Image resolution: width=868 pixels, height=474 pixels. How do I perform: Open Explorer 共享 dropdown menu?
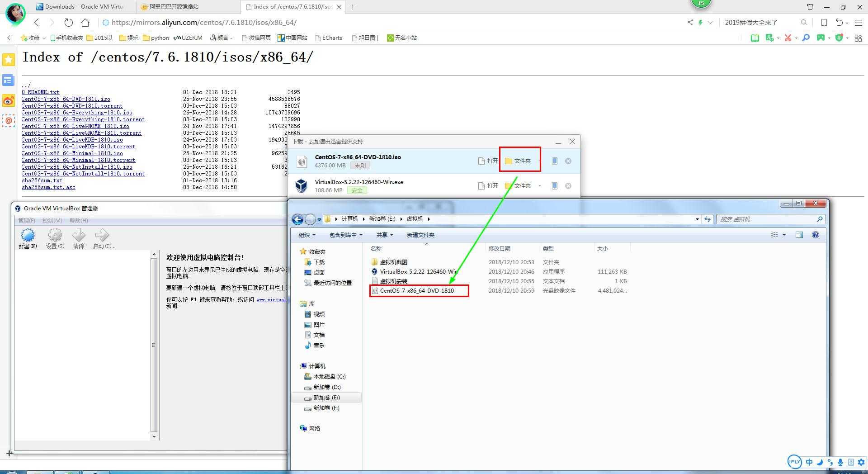coord(385,235)
